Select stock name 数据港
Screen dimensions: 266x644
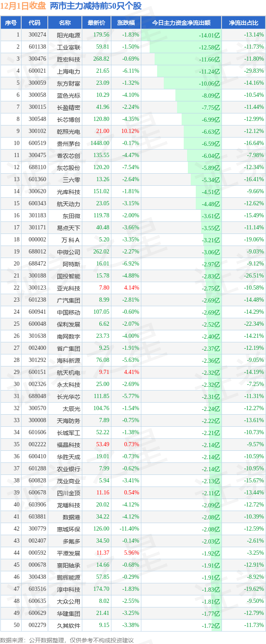tap(71, 517)
